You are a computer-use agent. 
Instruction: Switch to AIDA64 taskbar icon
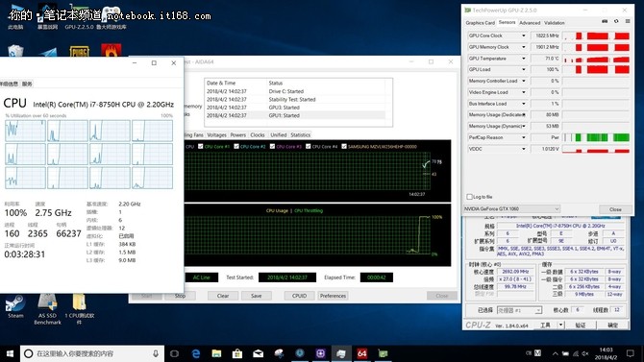(x=361, y=353)
